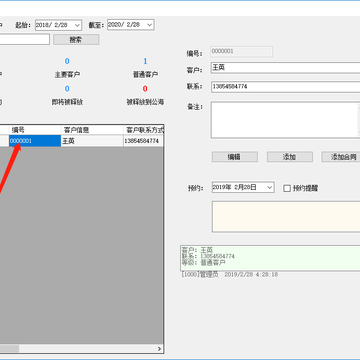Click the 普通客户 count number
360x360 pixels.
[145, 61]
